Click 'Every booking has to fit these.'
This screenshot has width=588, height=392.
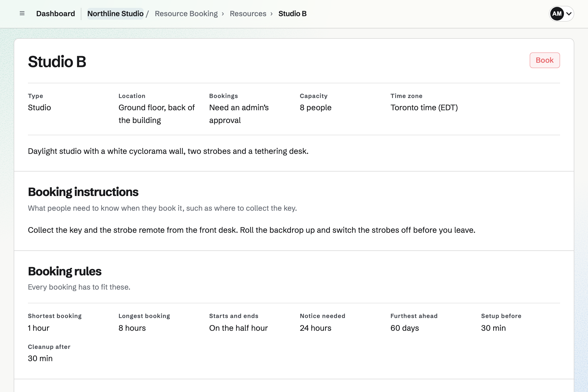(x=79, y=287)
